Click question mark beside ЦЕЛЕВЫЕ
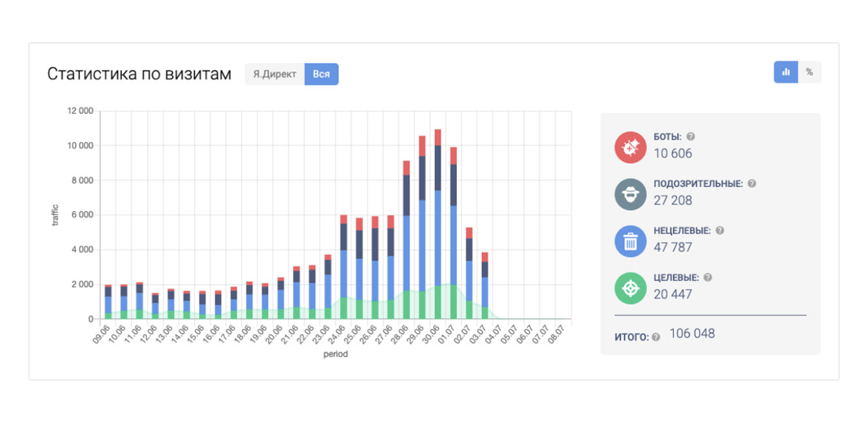Viewport: 868px width, 423px height. pyautogui.click(x=707, y=278)
